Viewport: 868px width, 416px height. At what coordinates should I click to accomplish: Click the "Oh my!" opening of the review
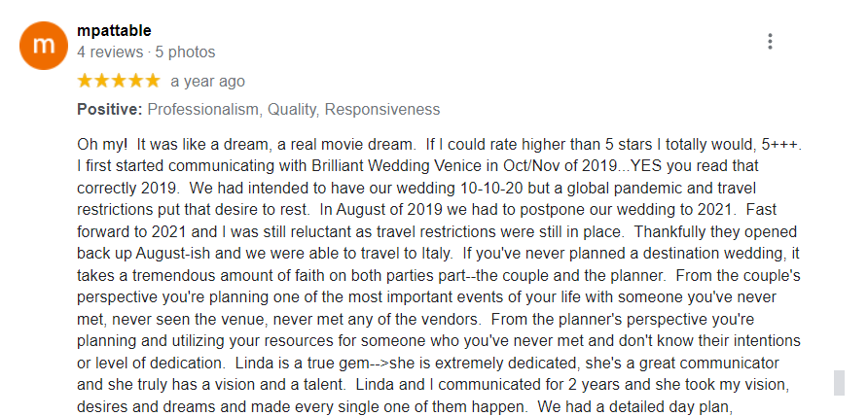coord(103,144)
